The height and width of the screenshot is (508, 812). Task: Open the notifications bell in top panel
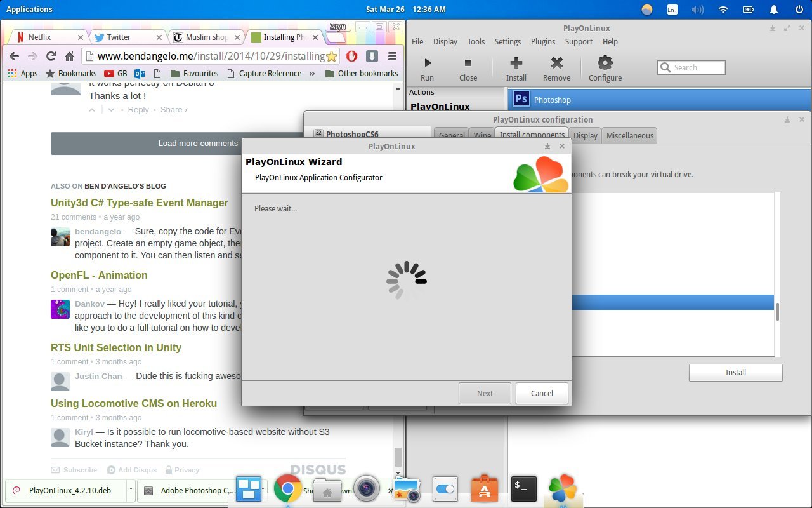[x=774, y=10]
